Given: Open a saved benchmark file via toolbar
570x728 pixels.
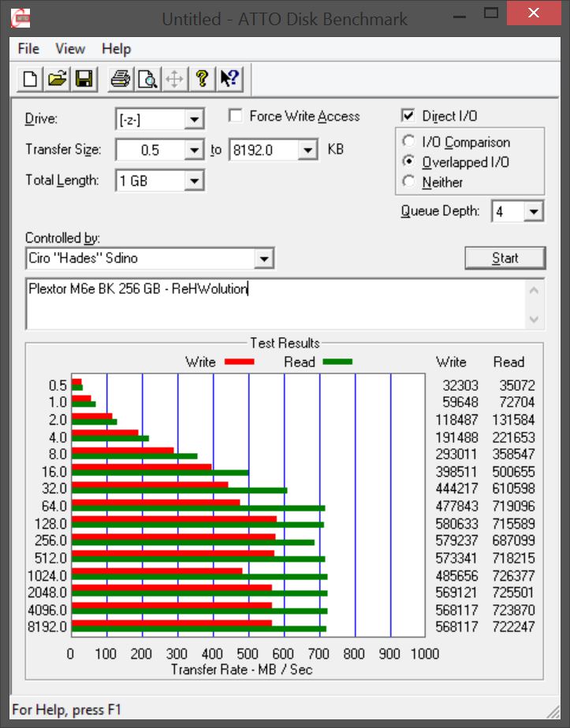Looking at the screenshot, I should (57, 79).
